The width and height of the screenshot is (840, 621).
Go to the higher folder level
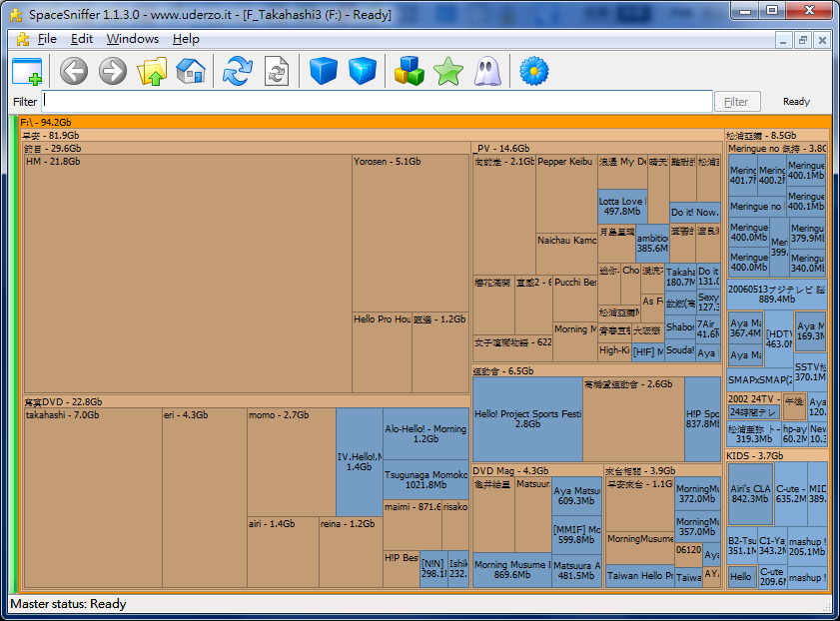(x=152, y=71)
